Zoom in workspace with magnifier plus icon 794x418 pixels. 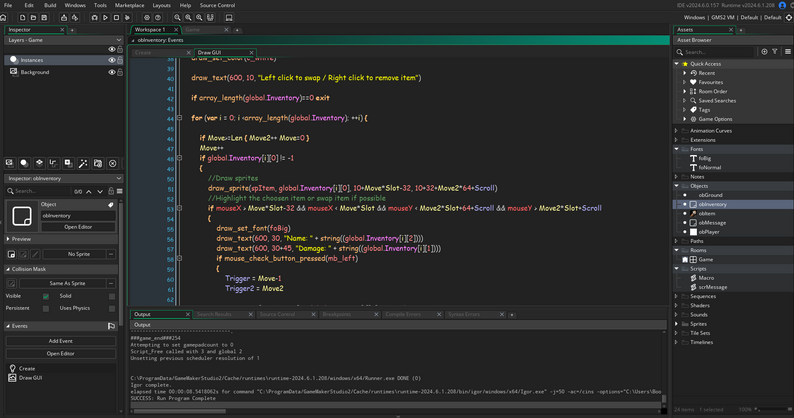coord(199,17)
